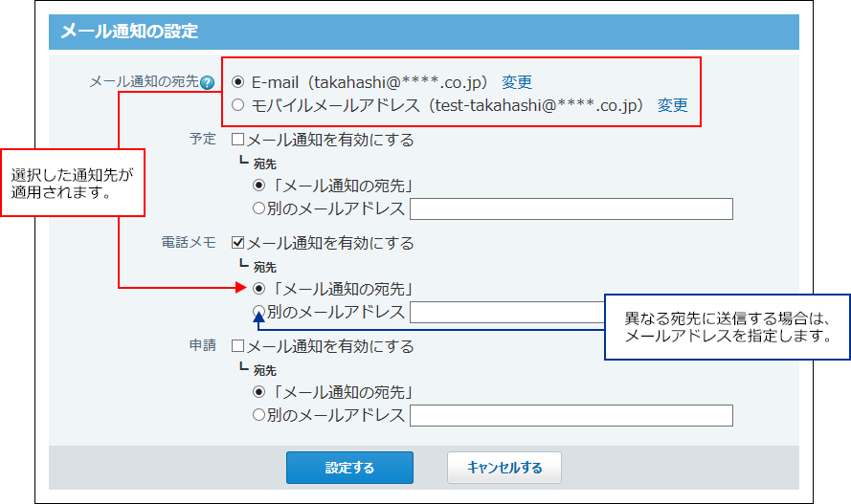851x504 pixels.
Task: Choose 「メール通知の宛先」 radio under 電話メモ
Action: pos(258,289)
